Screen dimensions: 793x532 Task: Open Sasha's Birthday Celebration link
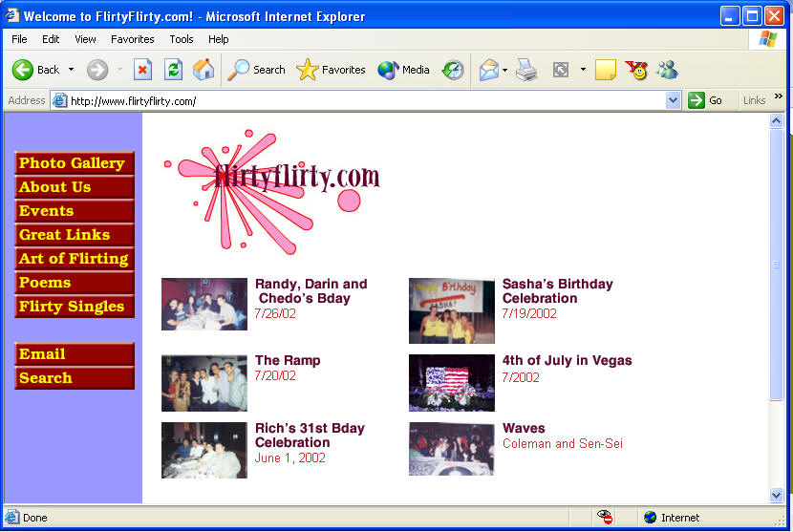click(x=557, y=290)
